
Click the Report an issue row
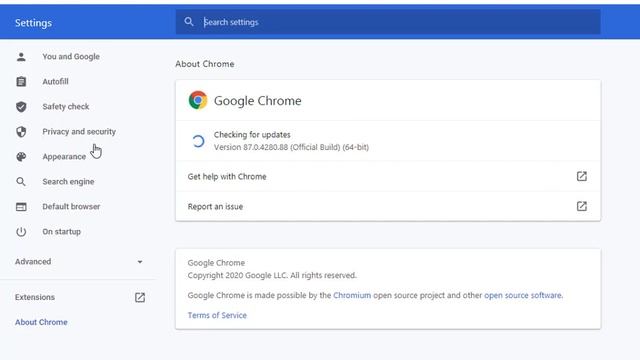pos(388,206)
